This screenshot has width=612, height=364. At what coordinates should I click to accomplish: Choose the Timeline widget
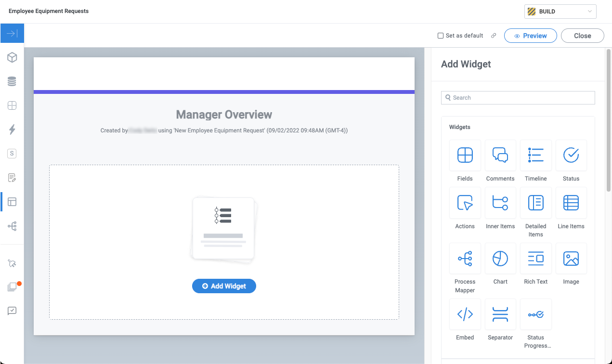click(x=535, y=156)
